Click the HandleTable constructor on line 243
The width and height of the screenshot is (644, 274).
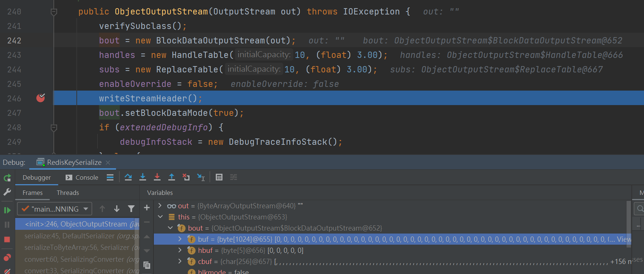tap(200, 55)
